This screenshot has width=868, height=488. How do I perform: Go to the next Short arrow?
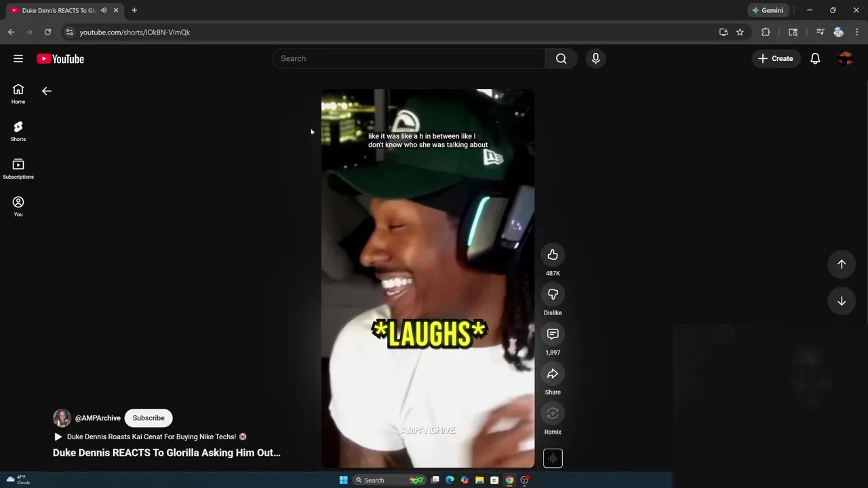[842, 301]
